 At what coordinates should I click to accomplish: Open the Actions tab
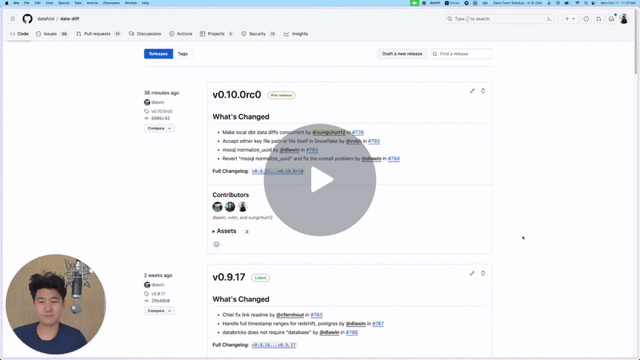click(181, 34)
